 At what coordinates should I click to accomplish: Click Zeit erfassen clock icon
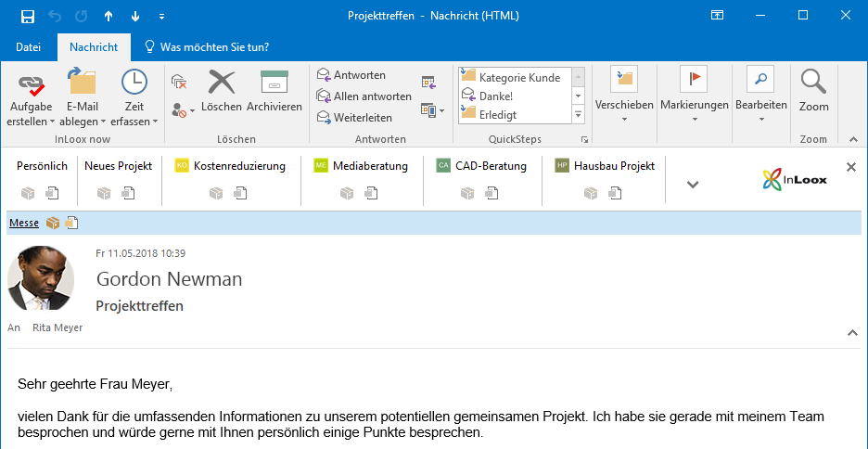click(x=134, y=82)
